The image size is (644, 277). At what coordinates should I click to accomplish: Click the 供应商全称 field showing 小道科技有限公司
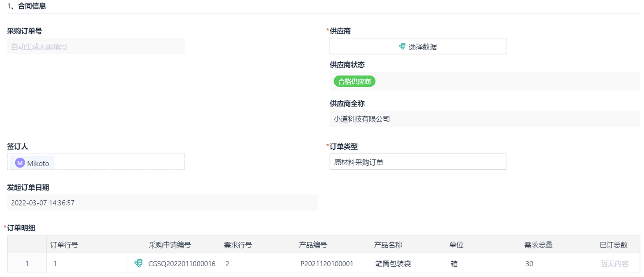pos(484,119)
